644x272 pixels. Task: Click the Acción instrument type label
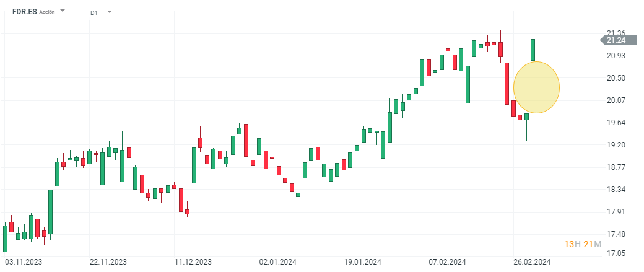[x=47, y=12]
